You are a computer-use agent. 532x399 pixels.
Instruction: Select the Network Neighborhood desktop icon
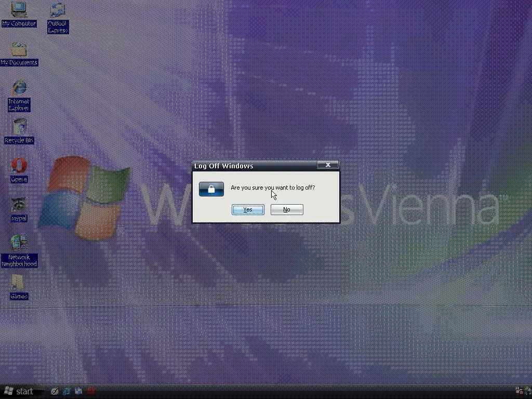point(19,251)
